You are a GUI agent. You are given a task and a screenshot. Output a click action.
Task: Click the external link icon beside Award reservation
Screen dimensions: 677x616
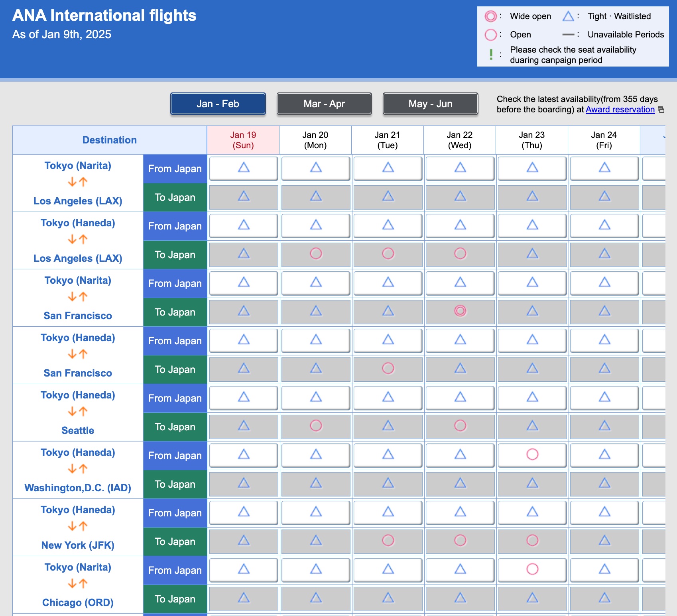click(x=662, y=109)
